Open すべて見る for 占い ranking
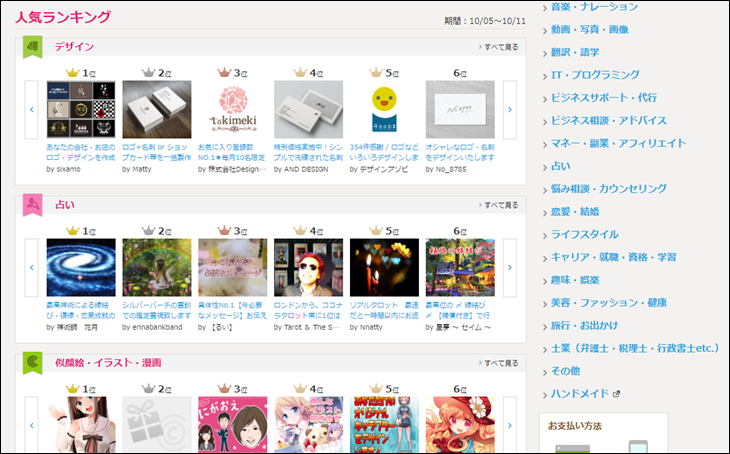The image size is (730, 454). (498, 205)
